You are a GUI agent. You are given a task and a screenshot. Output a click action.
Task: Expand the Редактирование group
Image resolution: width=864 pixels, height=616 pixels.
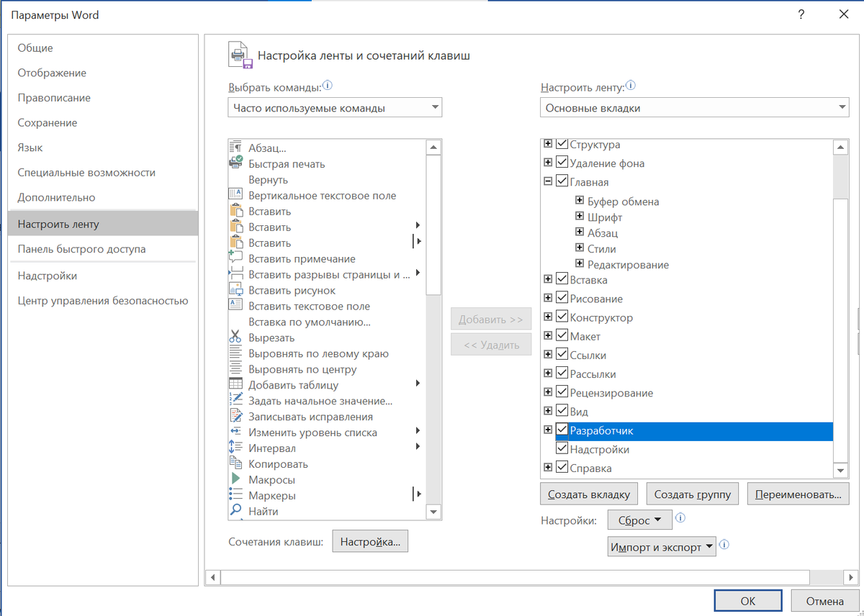[x=580, y=264]
